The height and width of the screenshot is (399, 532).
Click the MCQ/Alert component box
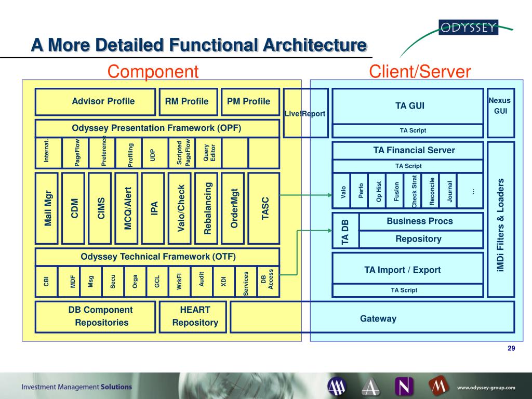point(126,208)
